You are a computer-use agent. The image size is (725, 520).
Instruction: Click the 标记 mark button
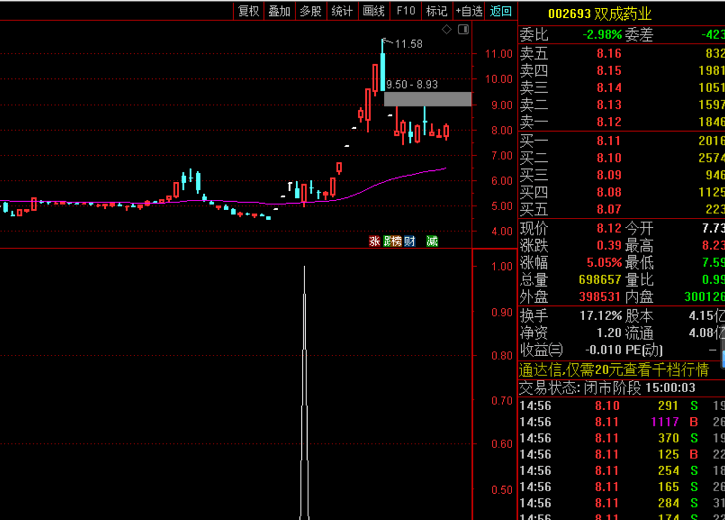[436, 11]
